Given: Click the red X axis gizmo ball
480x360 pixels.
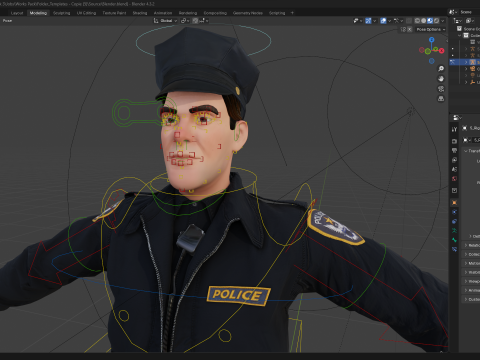Looking at the screenshot, I should tap(442, 51).
